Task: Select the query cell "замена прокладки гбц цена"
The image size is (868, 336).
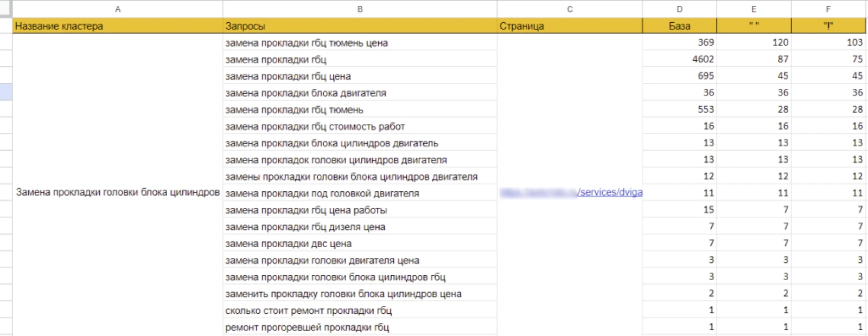Action: [x=360, y=76]
